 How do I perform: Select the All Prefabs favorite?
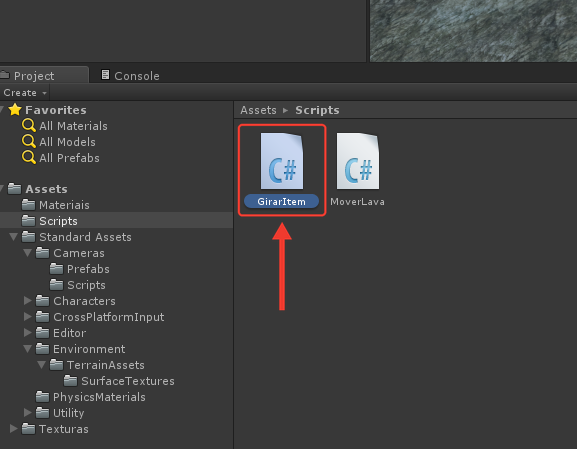pyautogui.click(x=69, y=158)
